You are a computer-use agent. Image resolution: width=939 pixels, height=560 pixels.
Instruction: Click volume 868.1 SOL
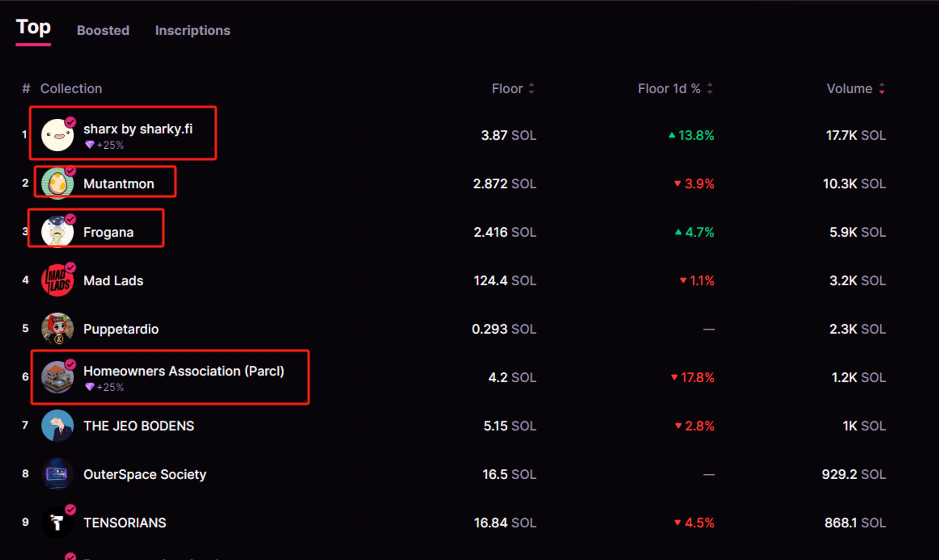click(855, 523)
